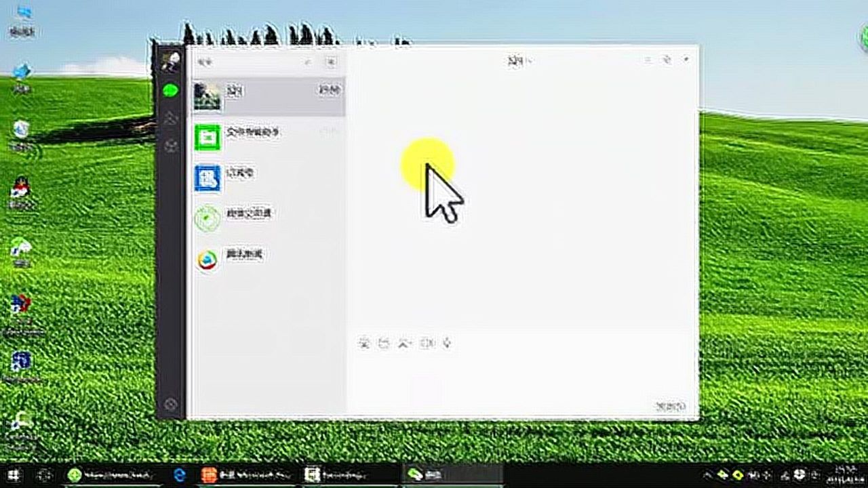Screen dimensions: 868x488
Task: Select the first highlighted conversation in chat list
Action: [268, 96]
